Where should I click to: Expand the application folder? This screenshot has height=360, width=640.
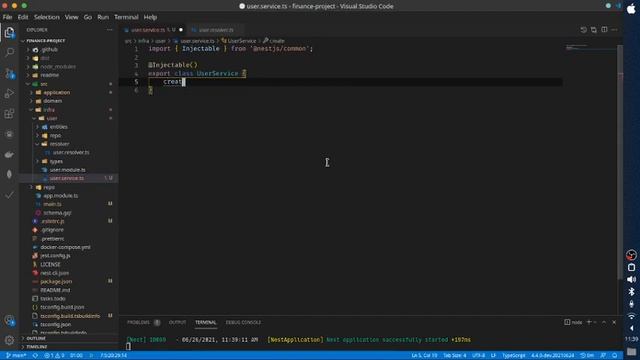point(56,93)
